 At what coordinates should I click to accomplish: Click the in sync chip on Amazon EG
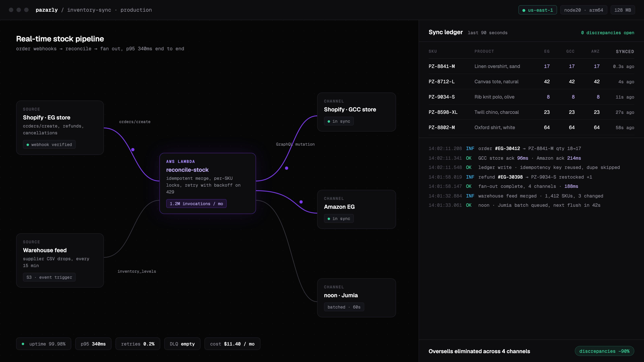click(x=339, y=219)
